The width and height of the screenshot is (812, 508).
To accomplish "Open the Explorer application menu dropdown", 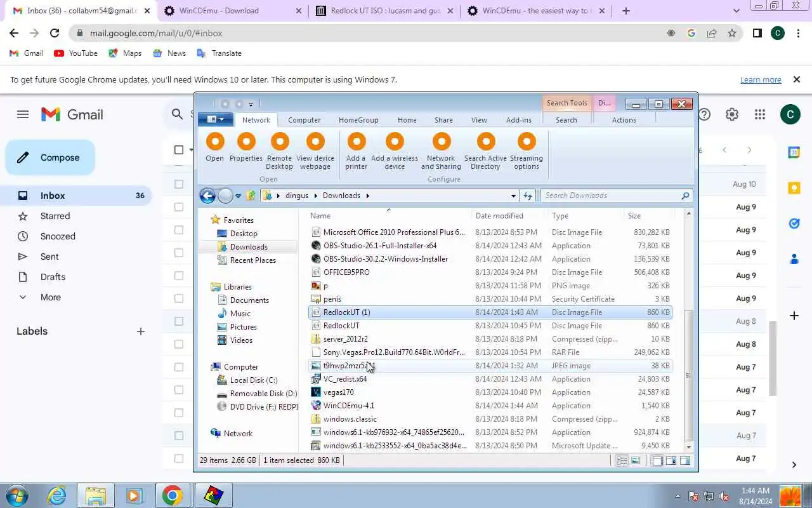I will click(216, 119).
